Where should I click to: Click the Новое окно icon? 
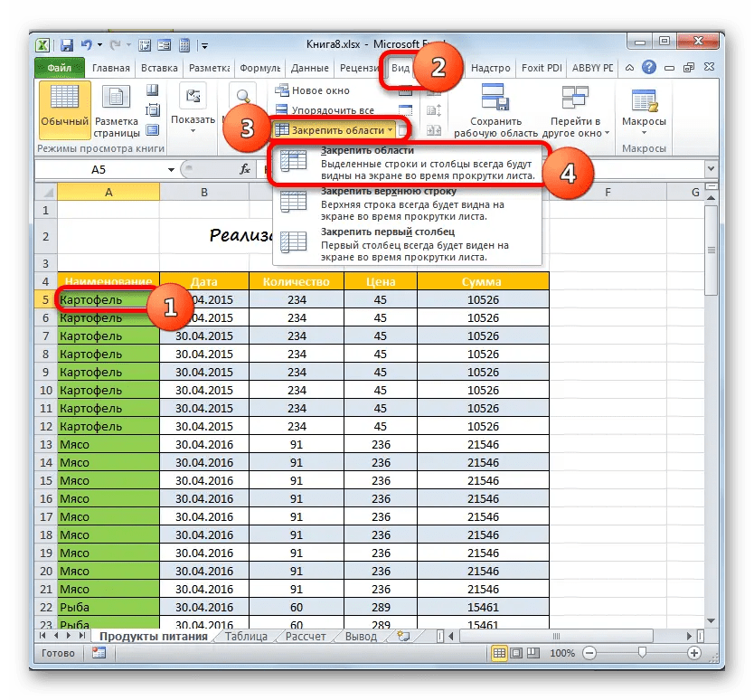282,90
